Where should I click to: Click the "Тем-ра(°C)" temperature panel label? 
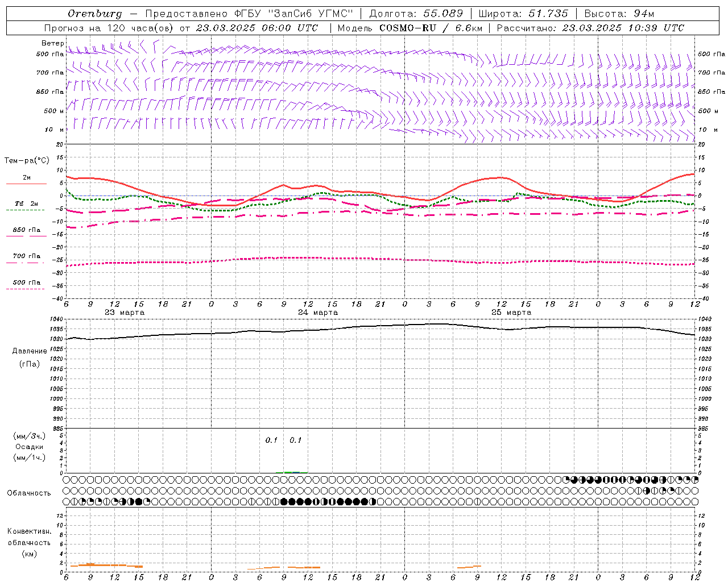pos(27,161)
